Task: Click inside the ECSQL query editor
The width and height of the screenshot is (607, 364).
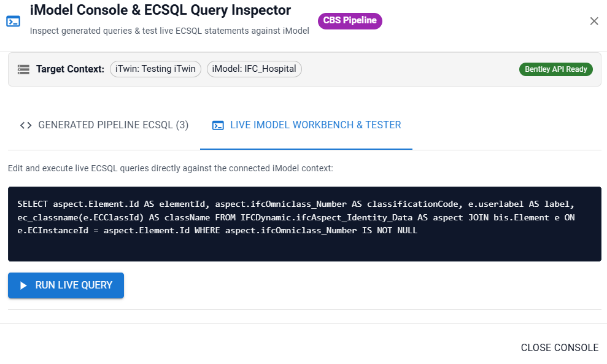Action: tap(304, 224)
